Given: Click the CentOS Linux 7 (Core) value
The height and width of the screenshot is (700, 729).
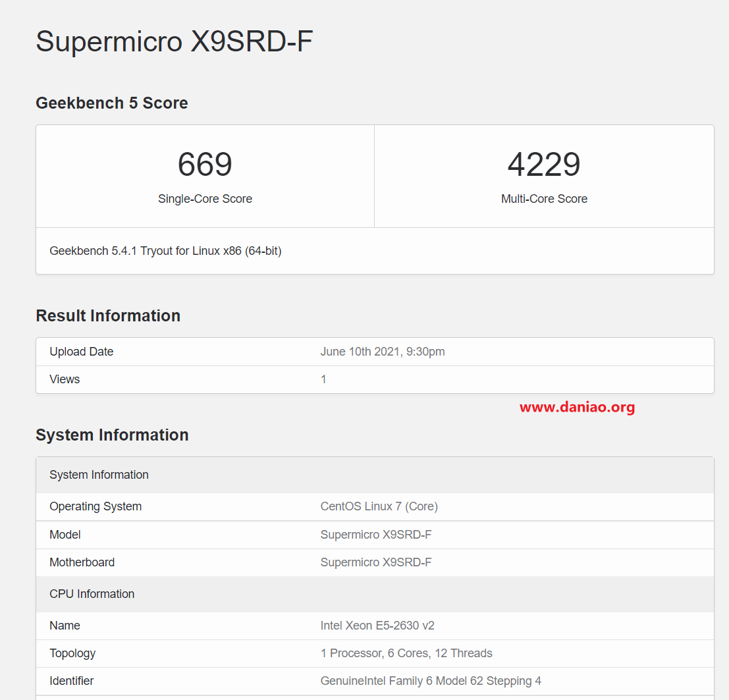Looking at the screenshot, I should (379, 506).
